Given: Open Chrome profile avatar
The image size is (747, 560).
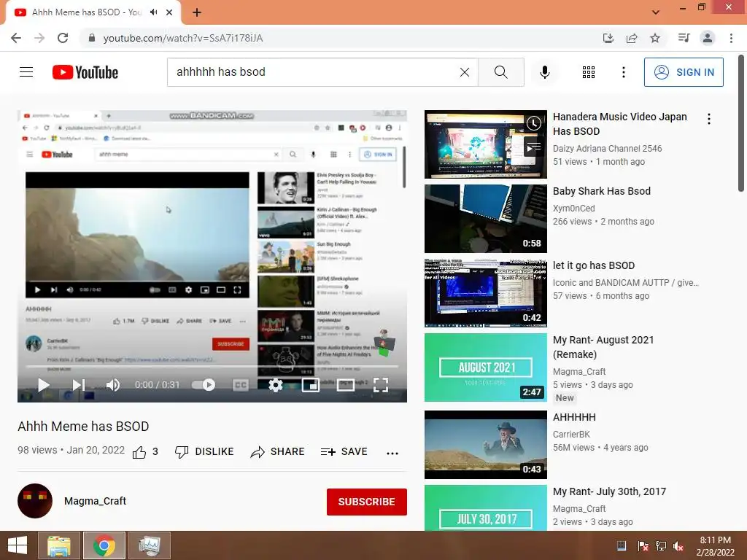Looking at the screenshot, I should (x=708, y=38).
